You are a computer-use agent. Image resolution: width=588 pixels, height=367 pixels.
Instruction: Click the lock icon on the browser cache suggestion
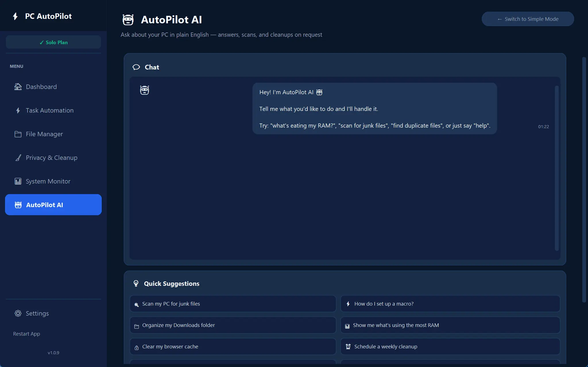tap(137, 348)
